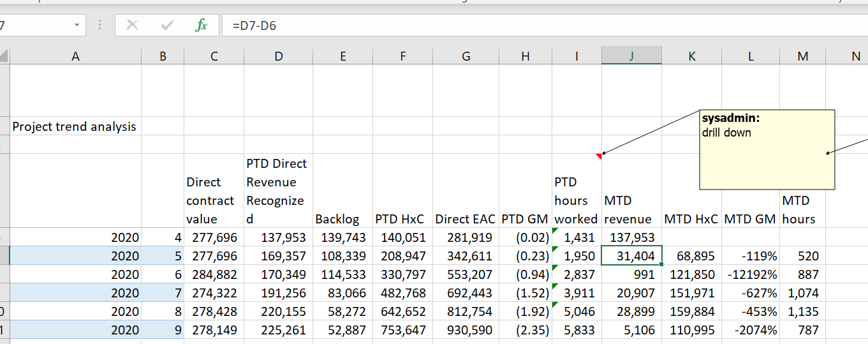Select cell with value (1.52)
Image resolution: width=868 pixels, height=344 pixels.
[x=526, y=292]
